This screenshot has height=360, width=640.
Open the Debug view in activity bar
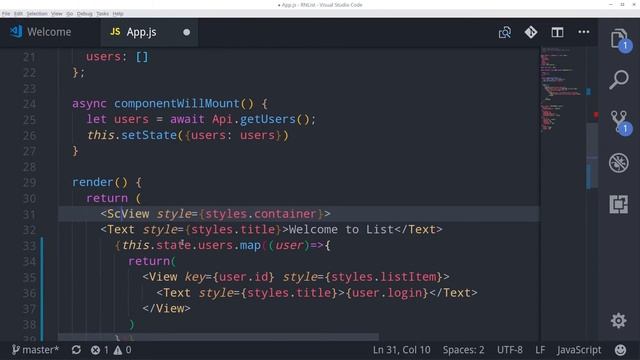click(x=619, y=163)
